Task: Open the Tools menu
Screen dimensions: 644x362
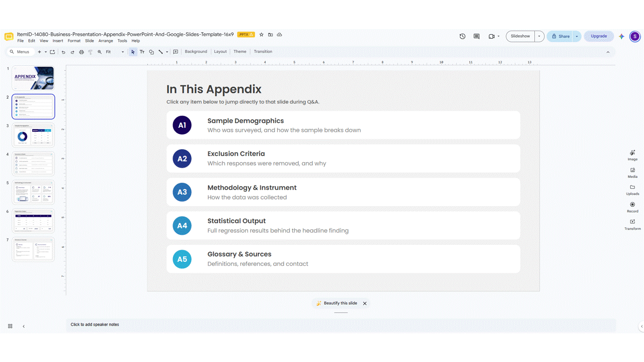Action: pos(122,41)
